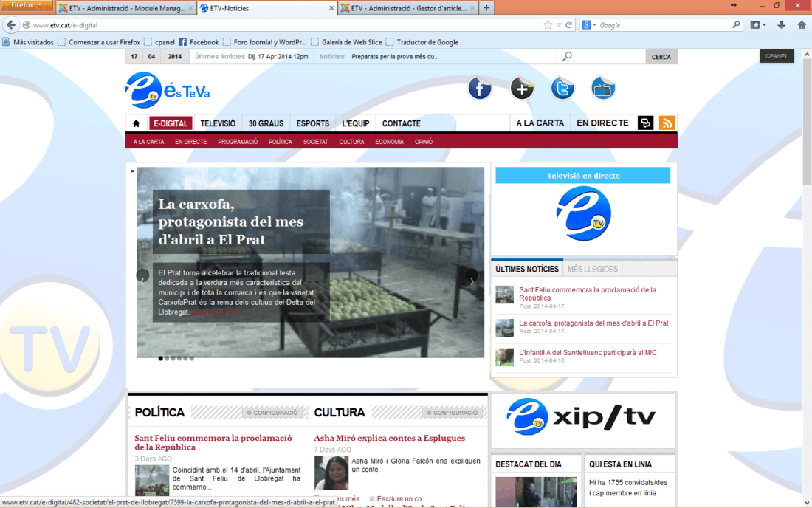Open 'L'Infantil A del Santfeliuenc' news link

(x=588, y=353)
